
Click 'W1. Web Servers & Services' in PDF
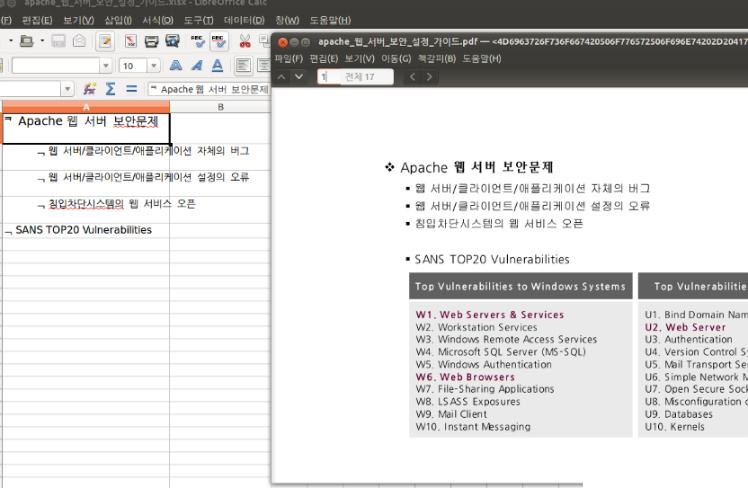coord(490,315)
